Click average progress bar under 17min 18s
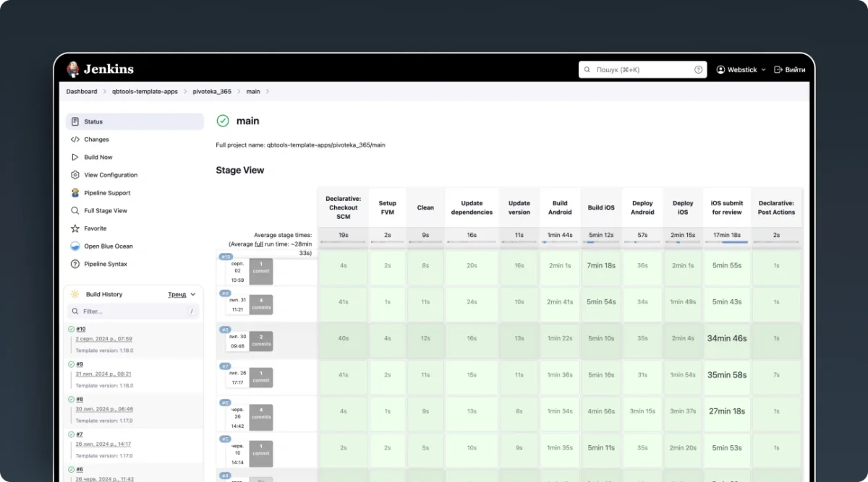The image size is (868, 482). [727, 242]
